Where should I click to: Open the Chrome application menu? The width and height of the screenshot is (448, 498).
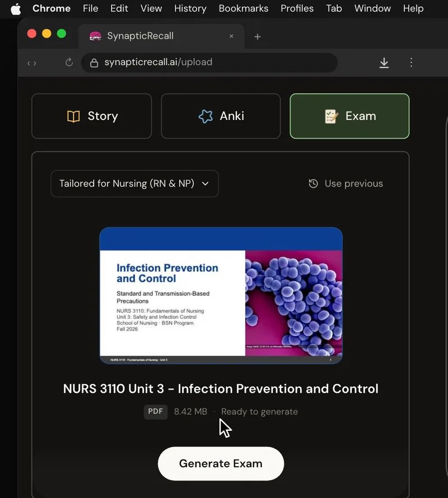tap(52, 8)
